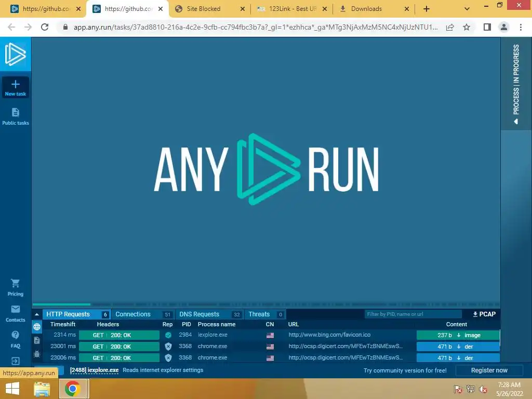Close the Downloads tab

406,9
